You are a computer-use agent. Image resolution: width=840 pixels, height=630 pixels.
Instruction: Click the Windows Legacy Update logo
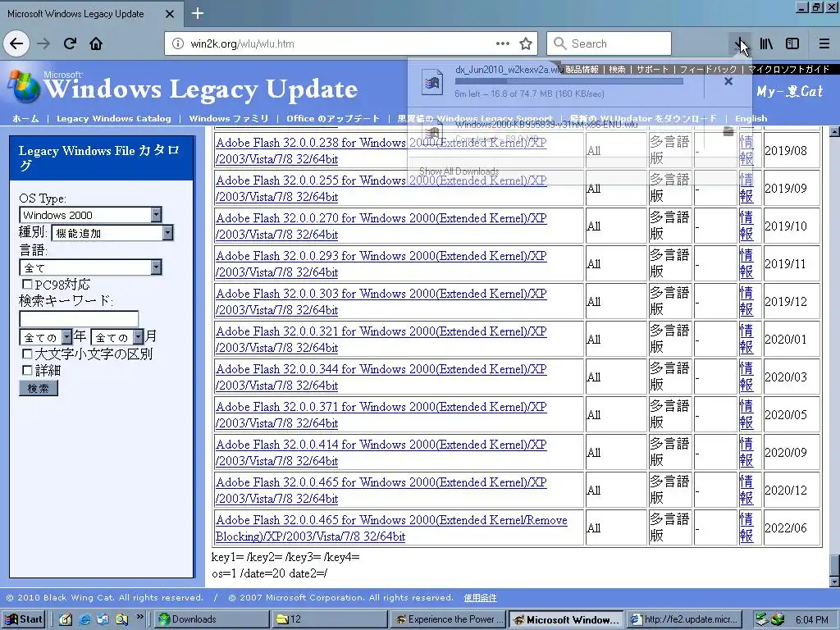click(x=183, y=87)
